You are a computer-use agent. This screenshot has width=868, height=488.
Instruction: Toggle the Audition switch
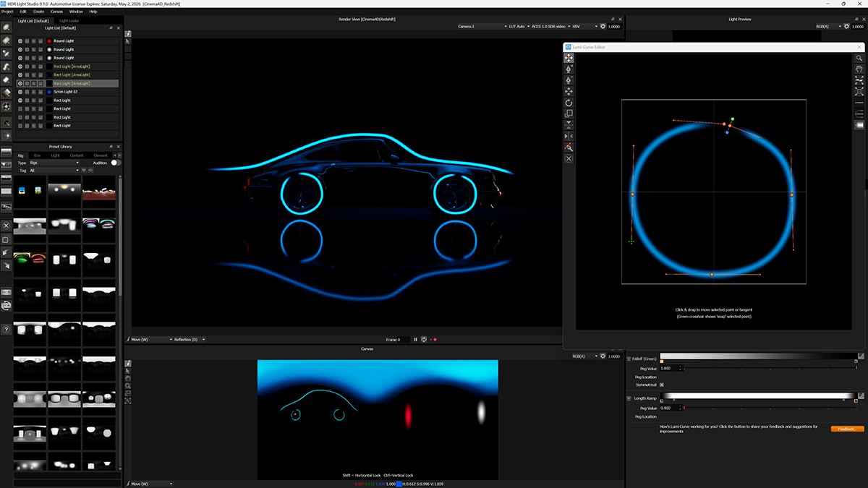114,163
